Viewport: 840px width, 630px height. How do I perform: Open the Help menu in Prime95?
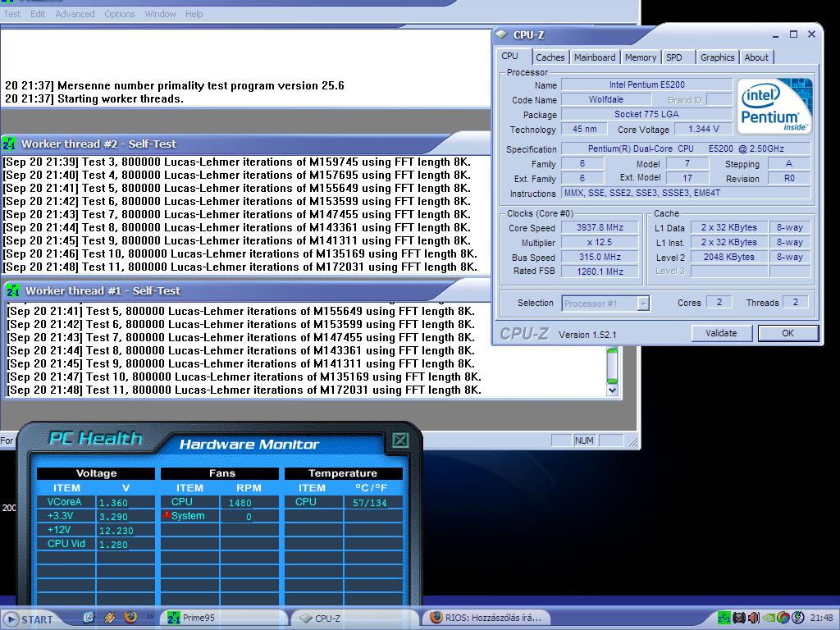(194, 14)
